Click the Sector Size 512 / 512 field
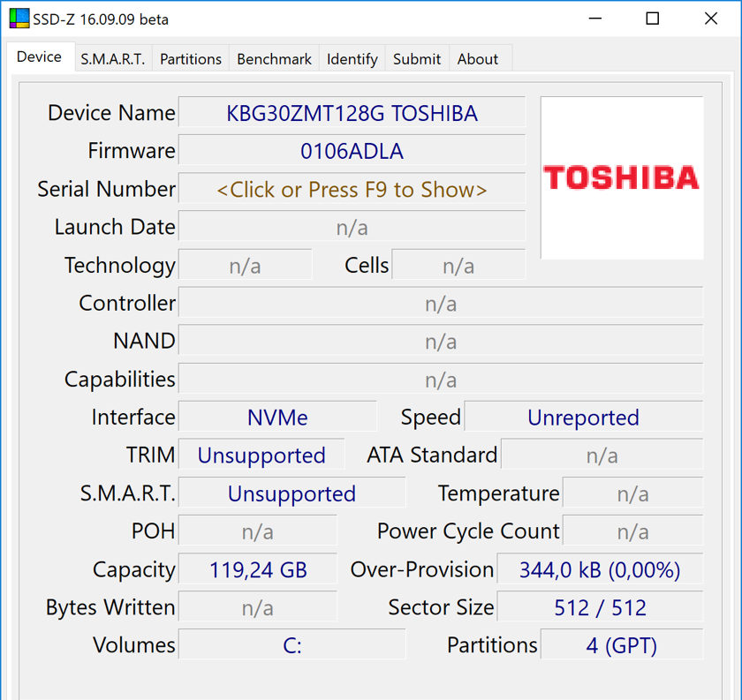Screen dimensions: 742x700 600,607
